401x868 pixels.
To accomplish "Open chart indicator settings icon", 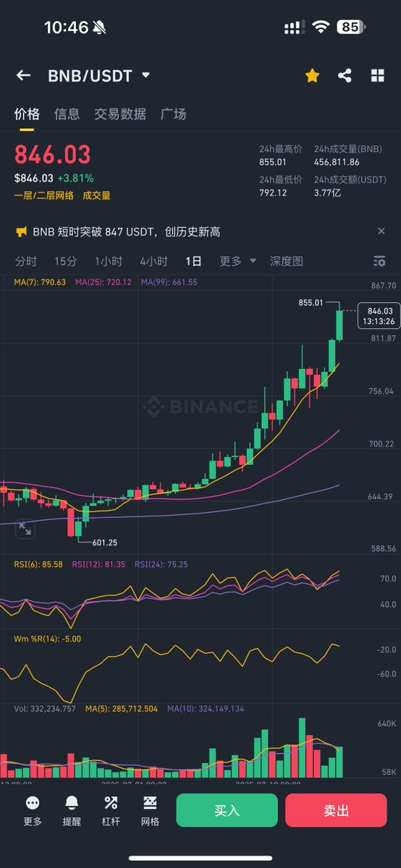I will click(x=379, y=261).
